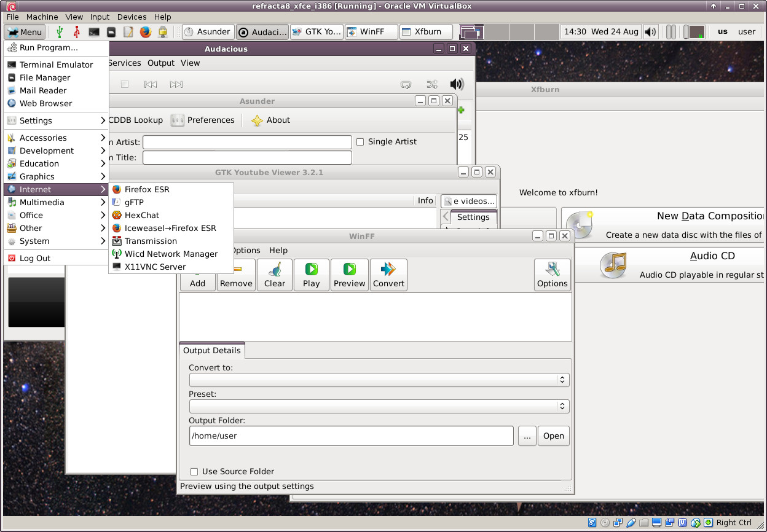This screenshot has height=532, width=767.
Task: Toggle shuffle in Audacious
Action: click(432, 84)
